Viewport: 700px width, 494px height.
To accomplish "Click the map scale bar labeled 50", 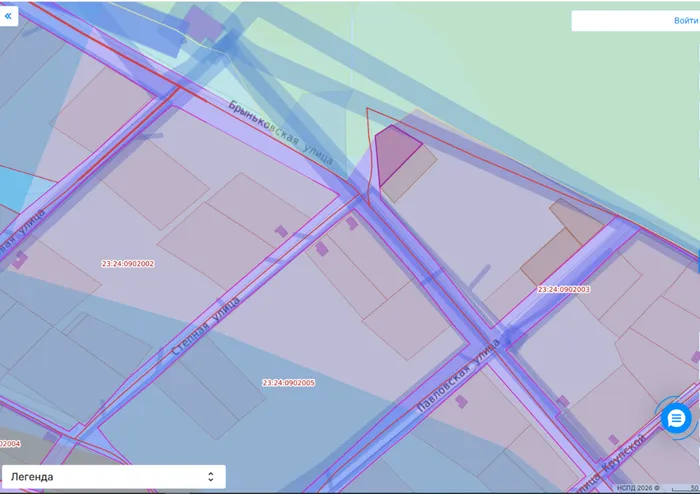I will pos(685,489).
